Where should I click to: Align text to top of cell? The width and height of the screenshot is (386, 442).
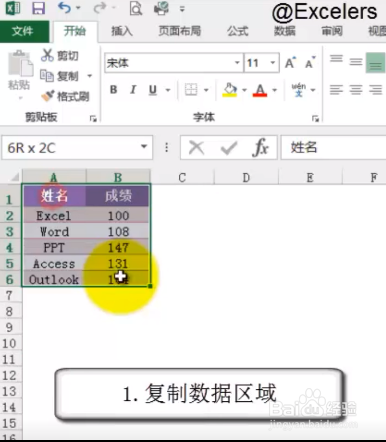click(x=336, y=59)
